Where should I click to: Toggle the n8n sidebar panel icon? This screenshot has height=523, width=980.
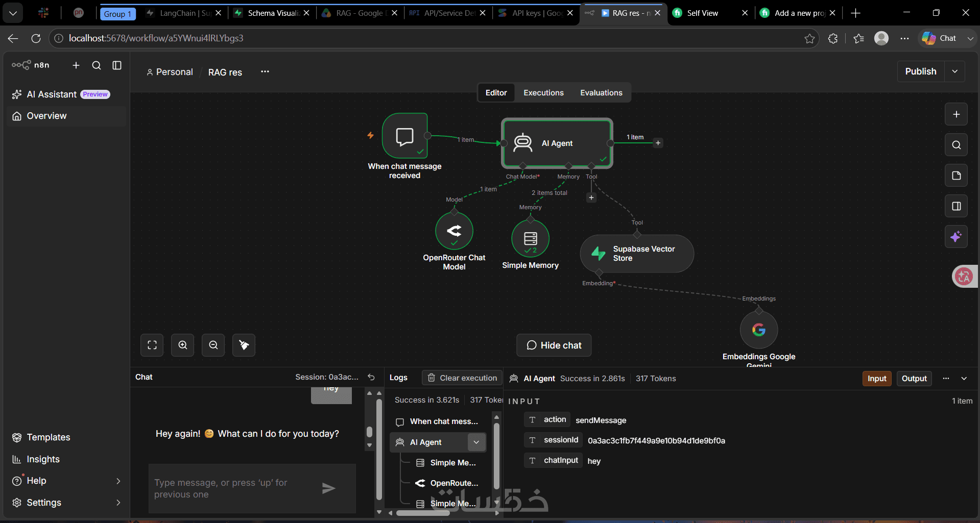point(117,65)
